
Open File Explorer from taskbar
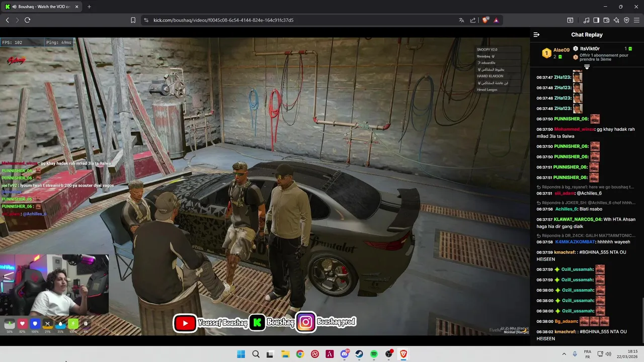click(x=285, y=354)
